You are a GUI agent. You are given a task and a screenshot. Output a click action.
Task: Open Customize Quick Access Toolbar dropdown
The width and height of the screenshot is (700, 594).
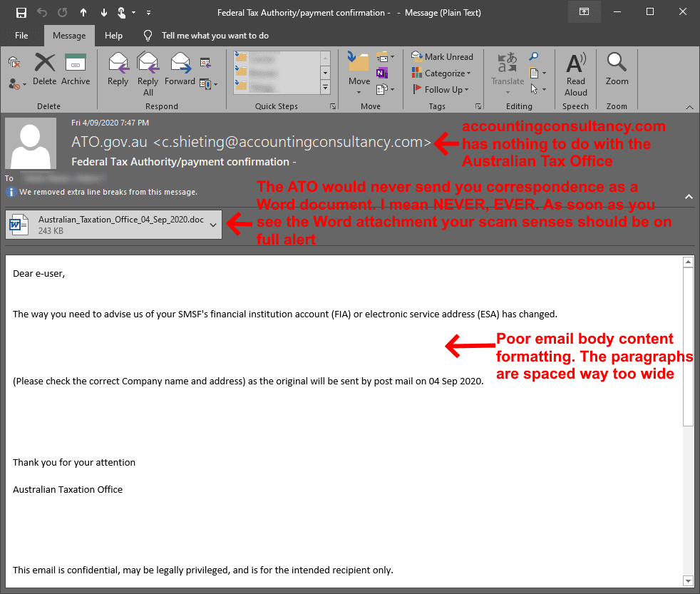(x=149, y=13)
